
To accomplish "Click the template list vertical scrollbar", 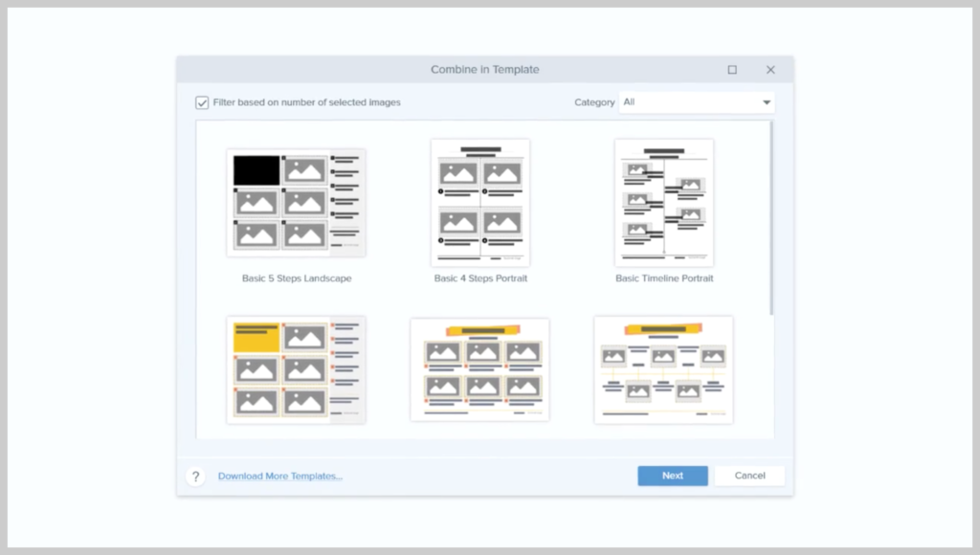I will (771, 219).
